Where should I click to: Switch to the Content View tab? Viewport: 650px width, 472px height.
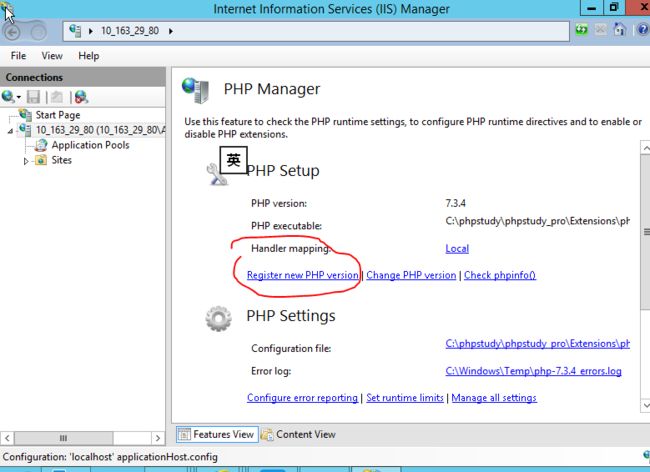pyautogui.click(x=298, y=434)
